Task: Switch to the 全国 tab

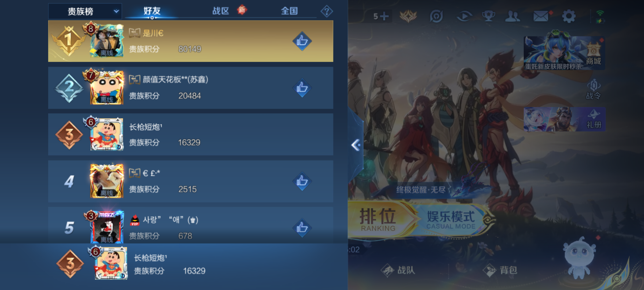Action: pos(289,11)
